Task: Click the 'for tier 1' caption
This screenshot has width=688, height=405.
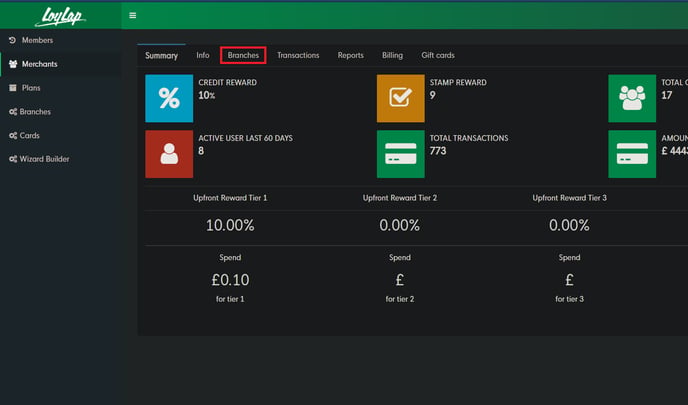Action: [x=230, y=299]
